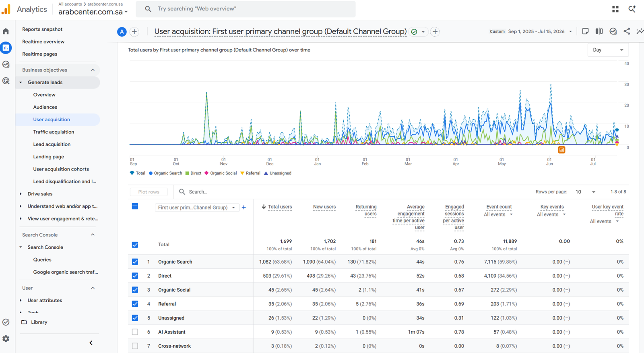This screenshot has height=353, width=644.
Task: Click the Edit comparisons icon
Action: tap(599, 31)
